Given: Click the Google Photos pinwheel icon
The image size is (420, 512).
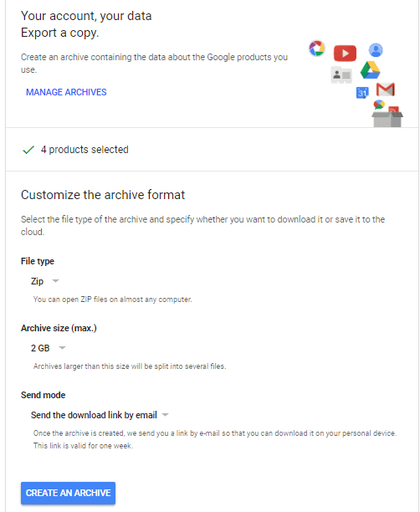Looking at the screenshot, I should [317, 49].
